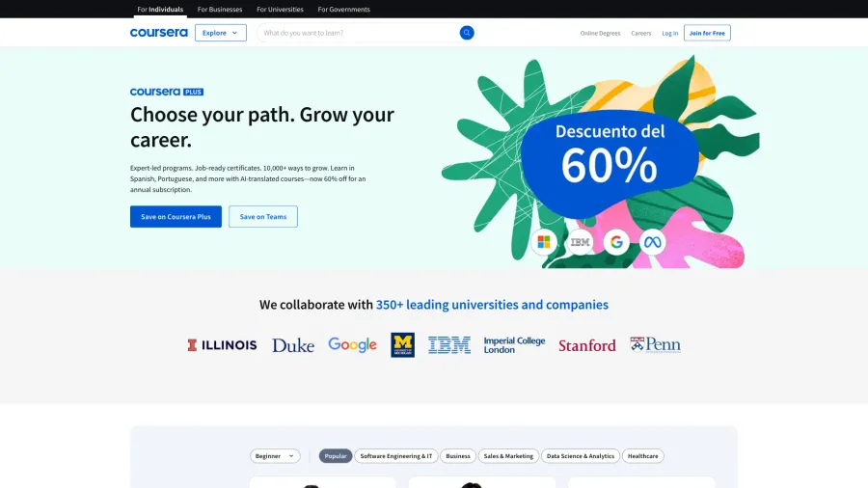This screenshot has width=868, height=488.
Task: Open the Explore dropdown menu
Action: [x=220, y=33]
